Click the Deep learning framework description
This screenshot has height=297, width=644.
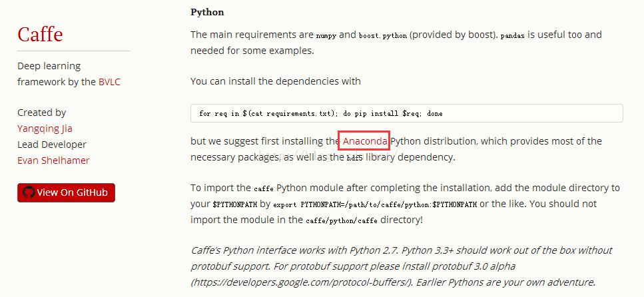click(69, 74)
